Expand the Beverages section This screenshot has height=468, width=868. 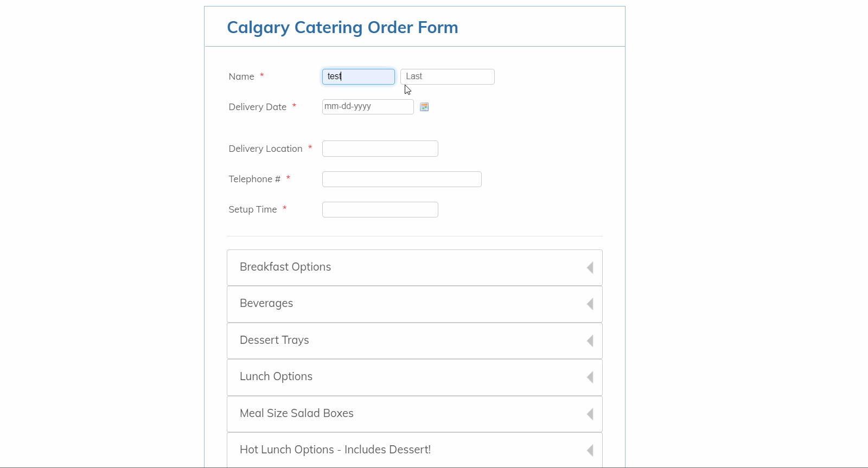click(414, 304)
